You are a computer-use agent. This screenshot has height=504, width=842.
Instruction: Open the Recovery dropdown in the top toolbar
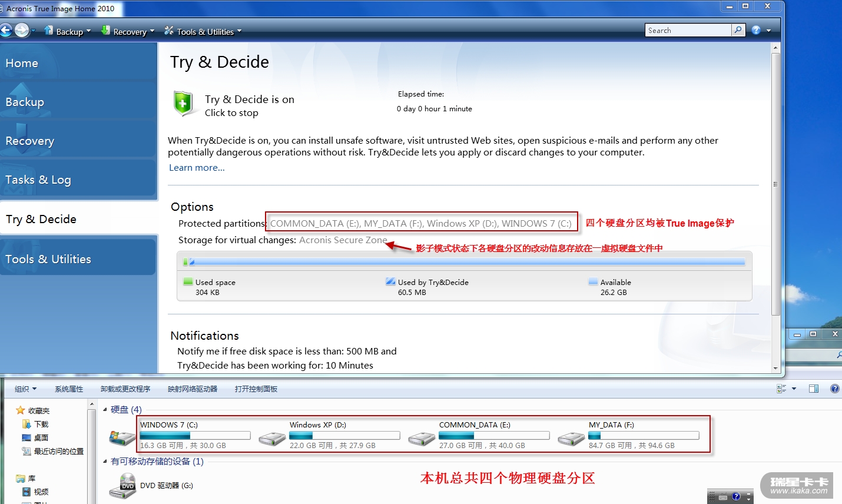click(x=127, y=31)
